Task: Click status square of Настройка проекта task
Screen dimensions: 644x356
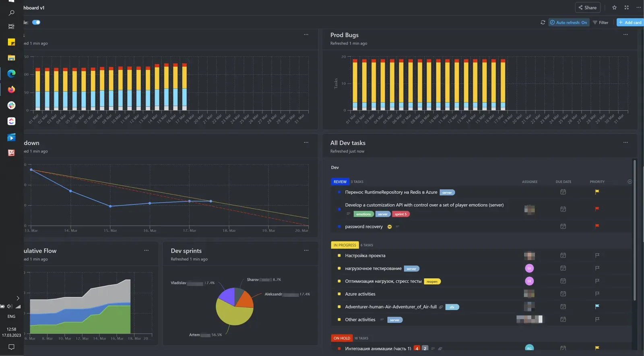Action: (339, 255)
